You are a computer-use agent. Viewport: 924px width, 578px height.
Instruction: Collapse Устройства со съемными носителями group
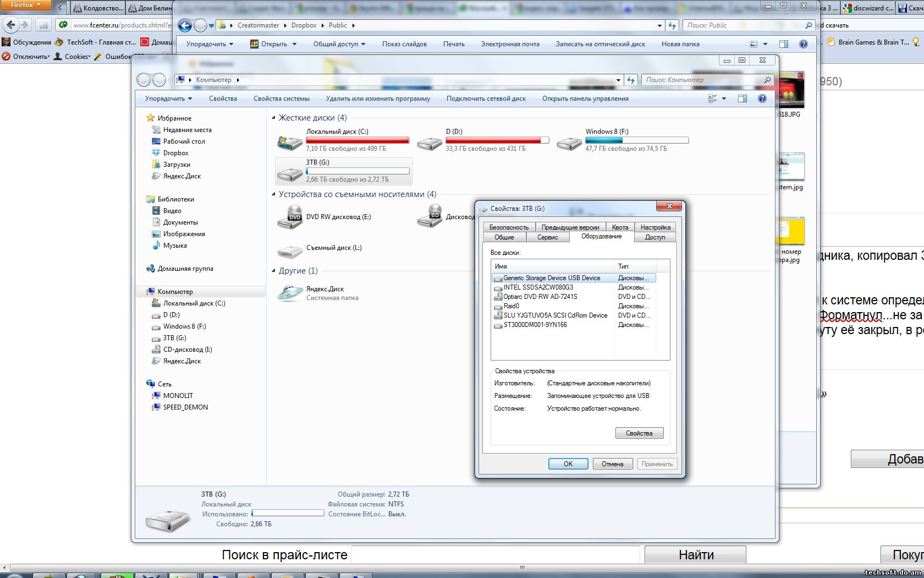tap(273, 194)
